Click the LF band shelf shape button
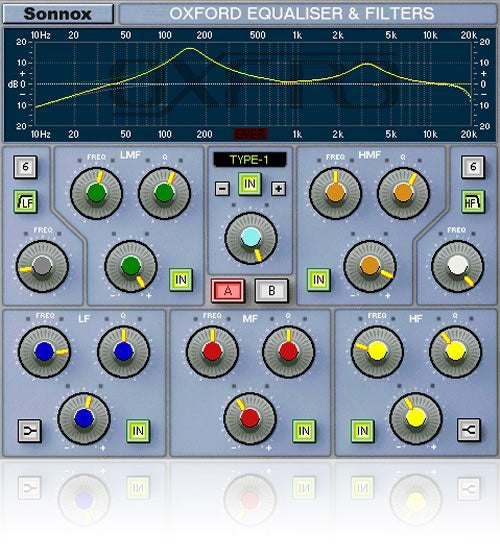The width and height of the screenshot is (500, 544). (x=29, y=431)
